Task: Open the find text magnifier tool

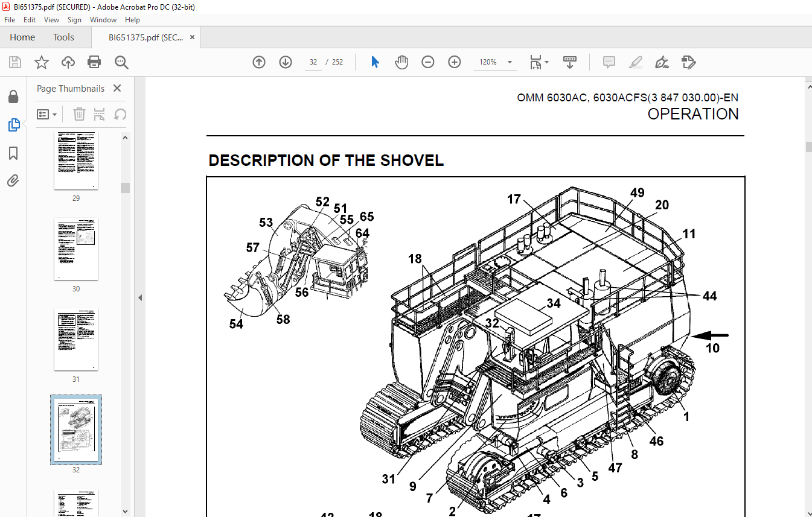Action: click(121, 62)
